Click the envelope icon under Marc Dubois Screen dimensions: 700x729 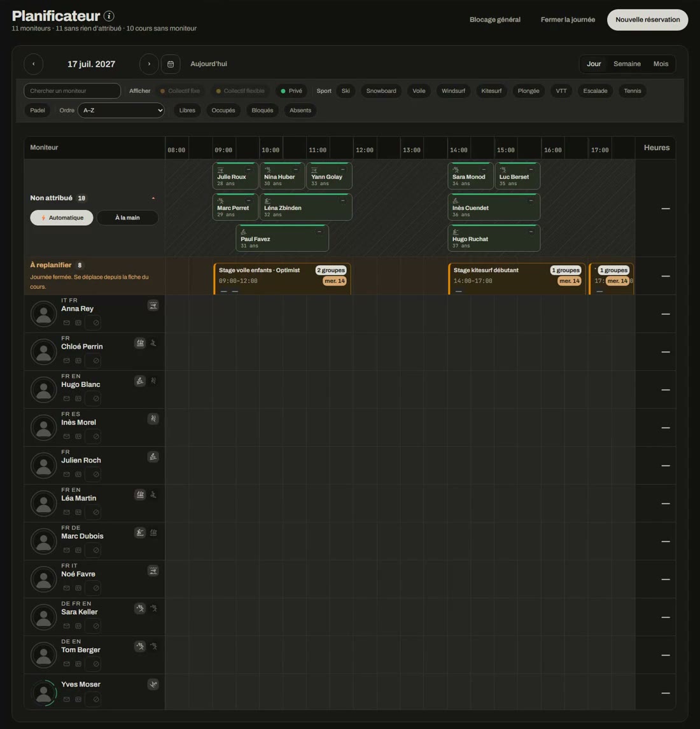(67, 550)
